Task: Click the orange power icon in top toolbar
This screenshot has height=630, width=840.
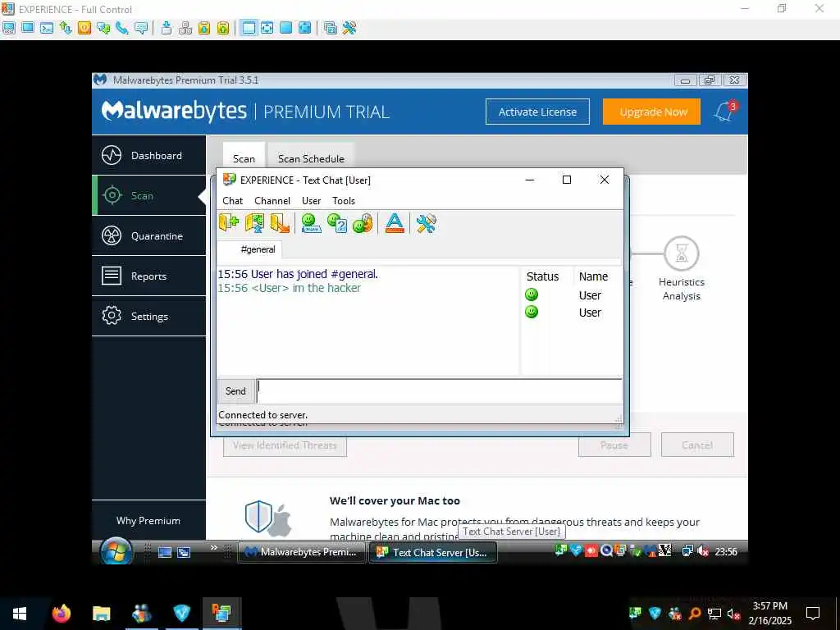Action: pyautogui.click(x=84, y=28)
